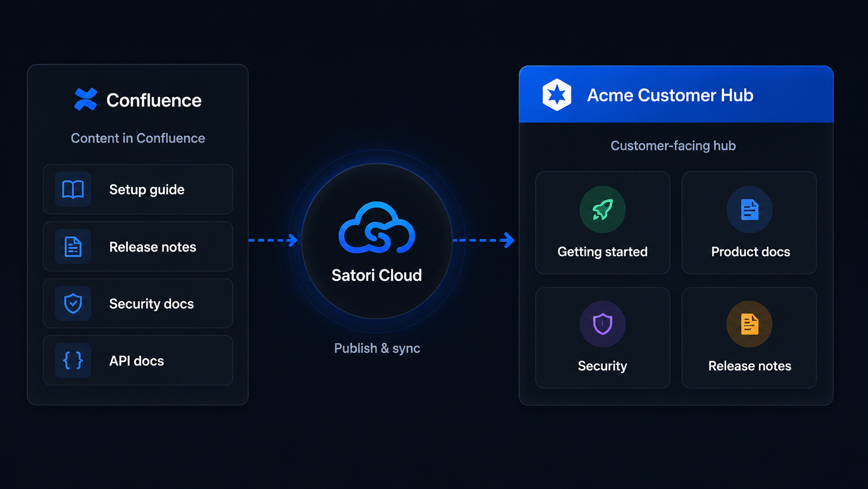
Task: Click the "Confluence" title text
Action: tap(154, 100)
